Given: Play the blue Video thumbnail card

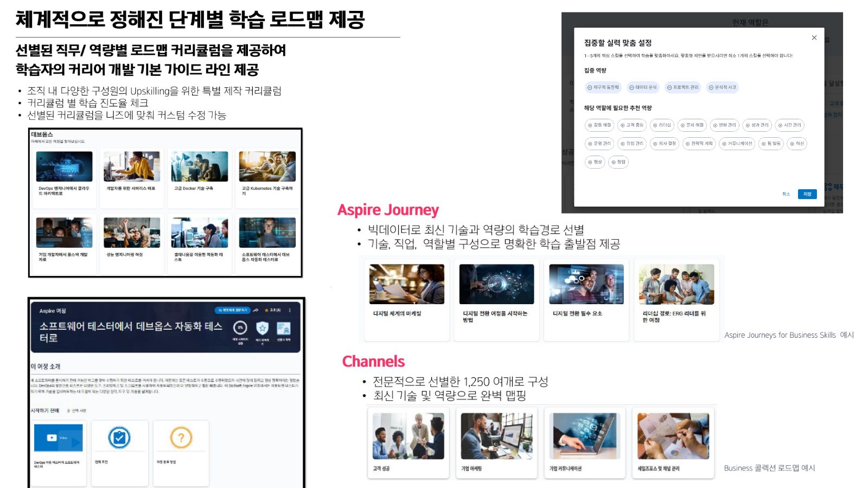Looking at the screenshot, I should [x=58, y=438].
